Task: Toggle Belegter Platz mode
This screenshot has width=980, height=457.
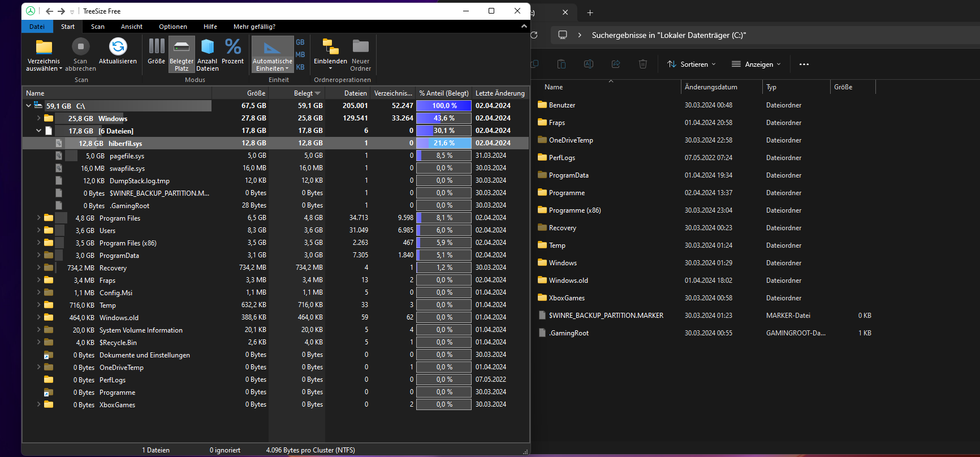Action: pyautogui.click(x=182, y=54)
